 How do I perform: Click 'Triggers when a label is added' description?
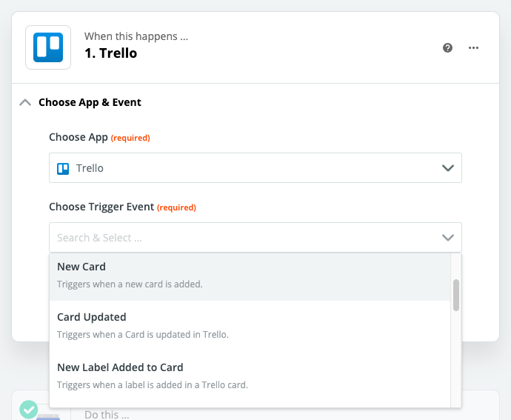point(153,384)
